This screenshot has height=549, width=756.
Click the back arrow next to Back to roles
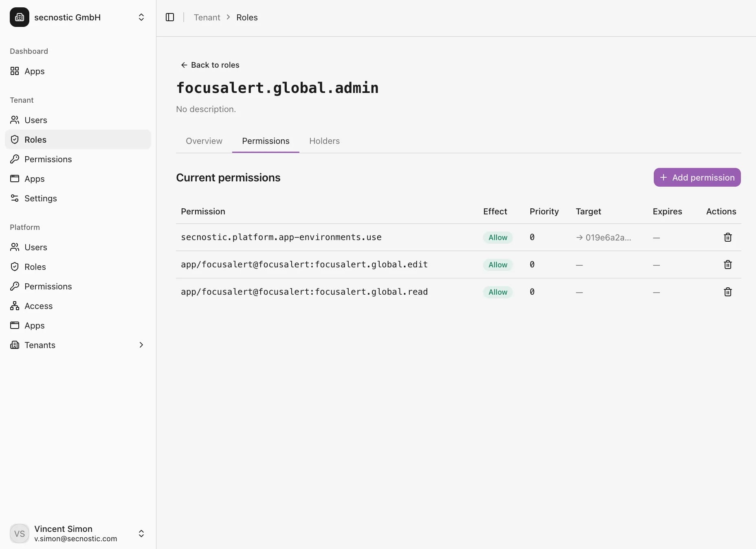(x=184, y=65)
